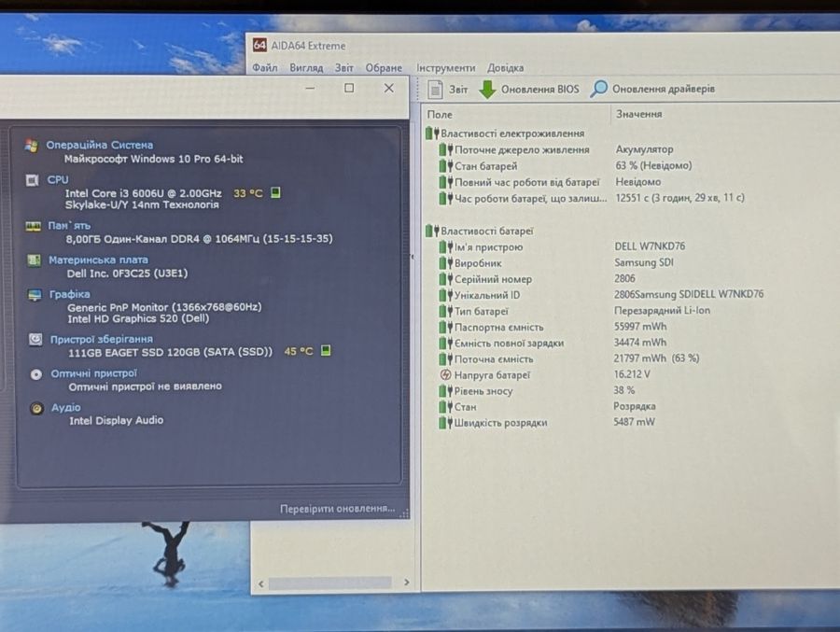
Task: Click the Властивості батареї battery icon
Action: coord(432,231)
